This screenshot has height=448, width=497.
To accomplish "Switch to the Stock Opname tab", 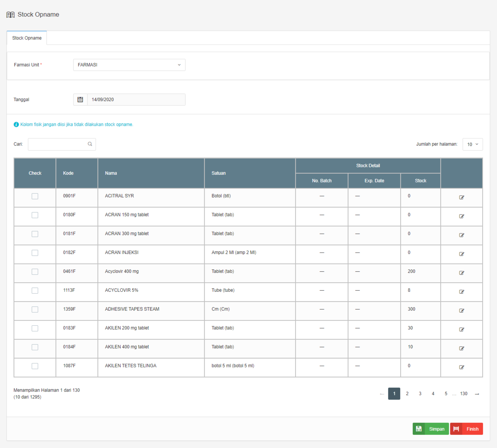I will coord(27,38).
